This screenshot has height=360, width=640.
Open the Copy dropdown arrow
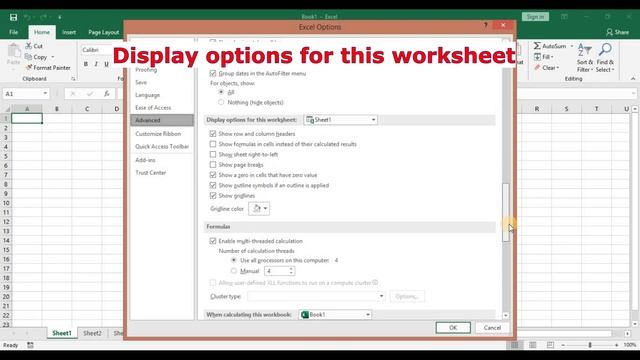tap(53, 57)
